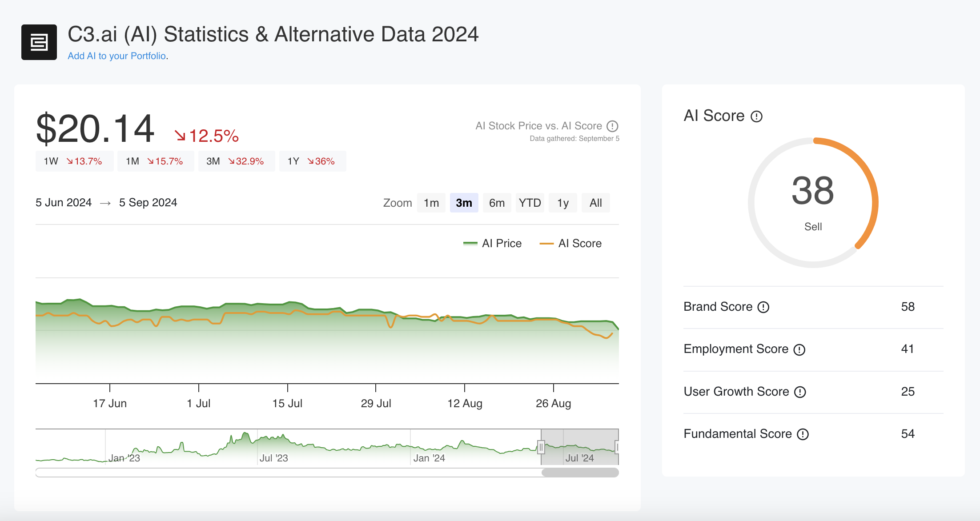
Task: Click the Brand Score value 58
Action: pos(908,307)
